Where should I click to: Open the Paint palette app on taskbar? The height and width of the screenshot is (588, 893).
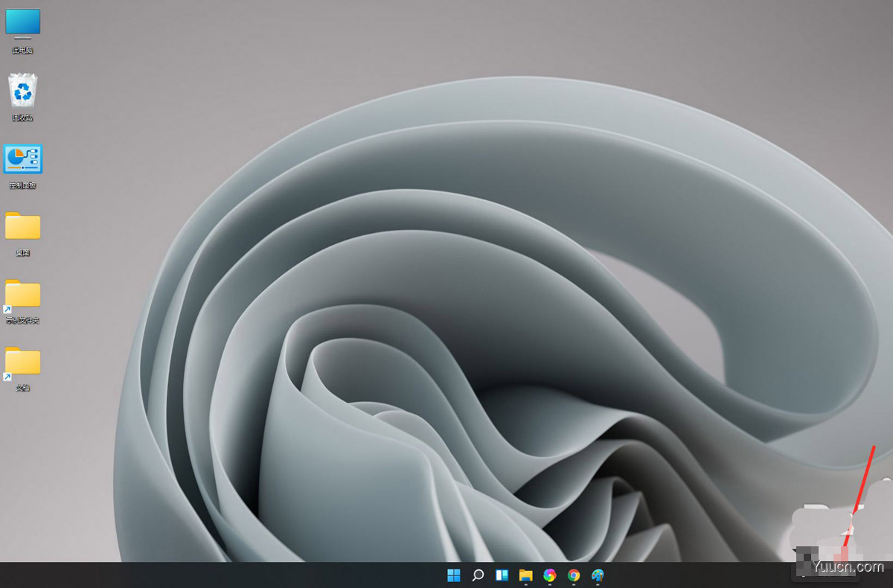click(x=598, y=575)
